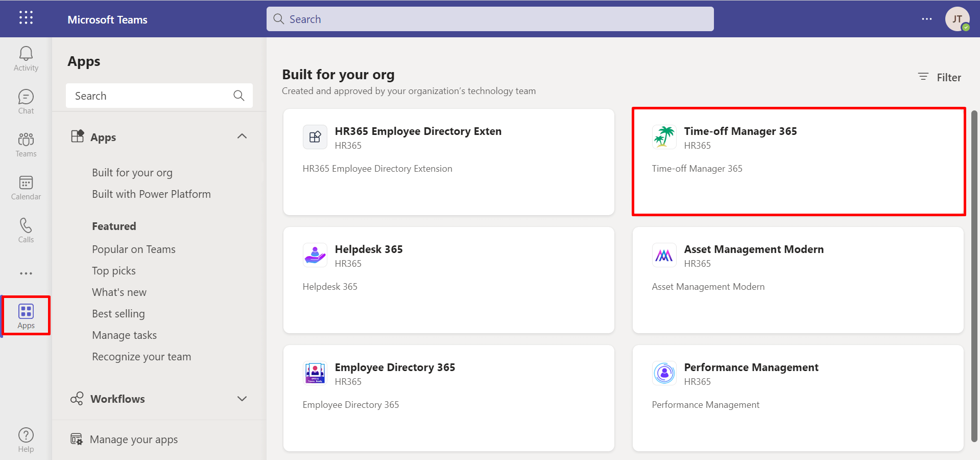Open Asset Management Modern card title
980x460 pixels.
coord(754,249)
